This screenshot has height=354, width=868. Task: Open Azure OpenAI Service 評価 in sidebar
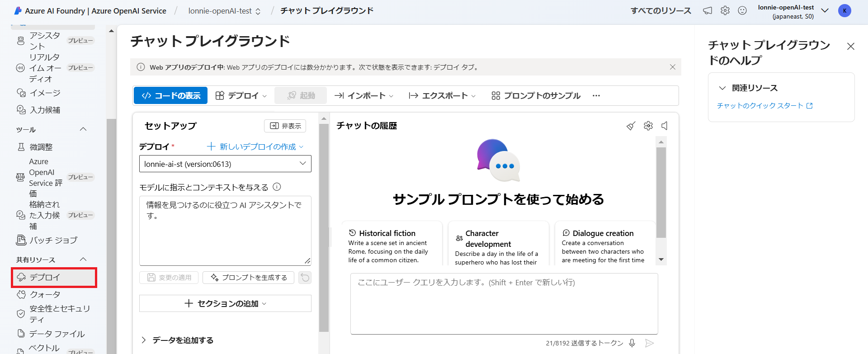click(55, 177)
